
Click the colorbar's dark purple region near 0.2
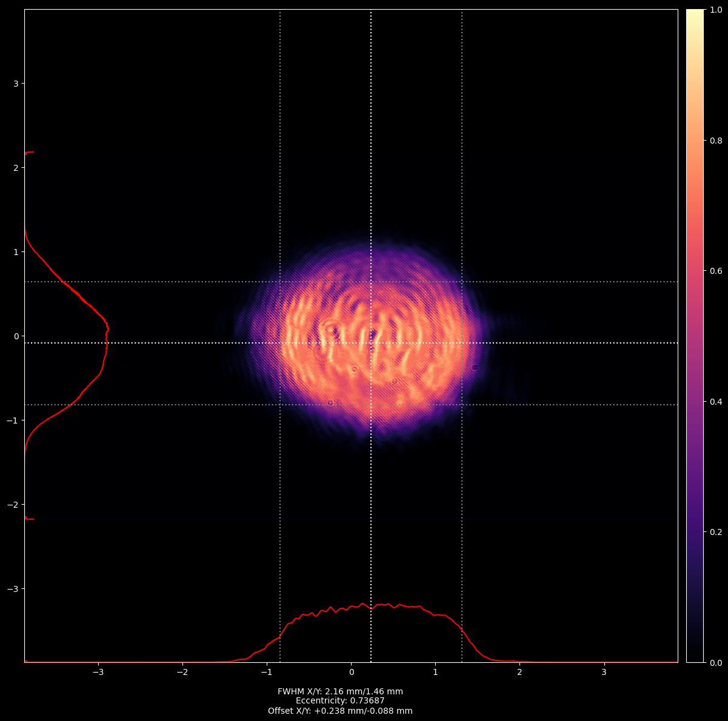tap(695, 531)
